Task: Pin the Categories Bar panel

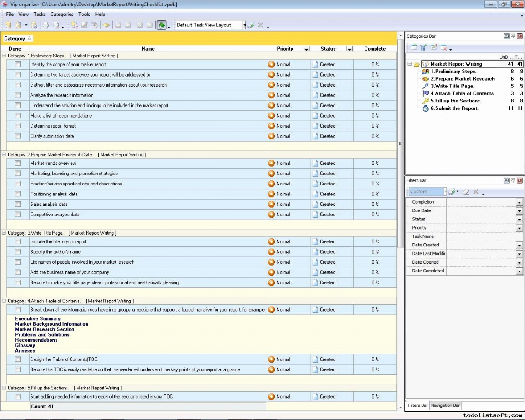Action: click(513, 36)
